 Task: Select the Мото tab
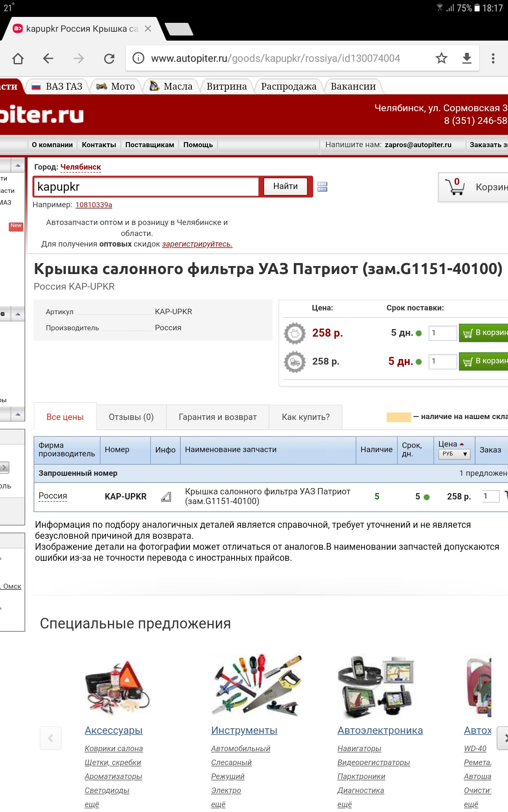tap(115, 86)
